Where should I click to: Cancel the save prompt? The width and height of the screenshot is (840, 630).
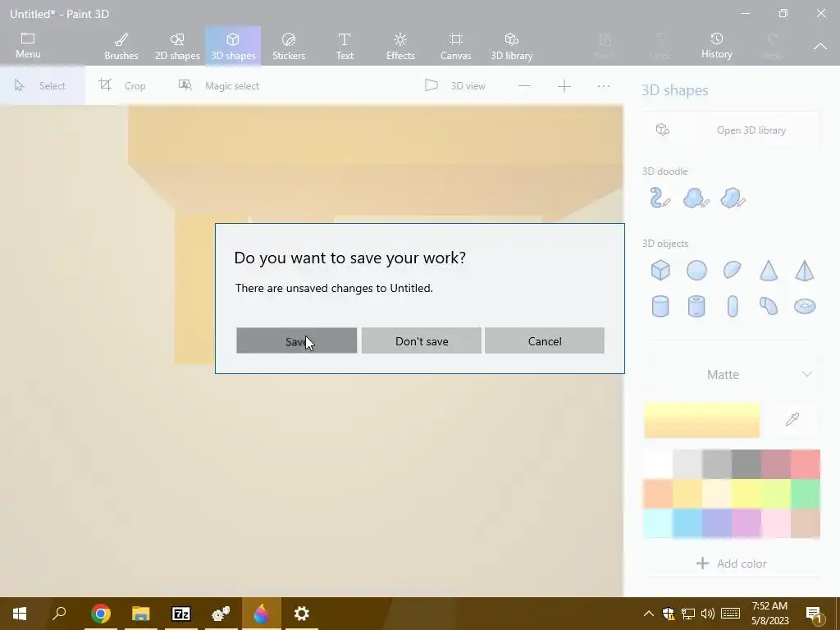coord(545,340)
